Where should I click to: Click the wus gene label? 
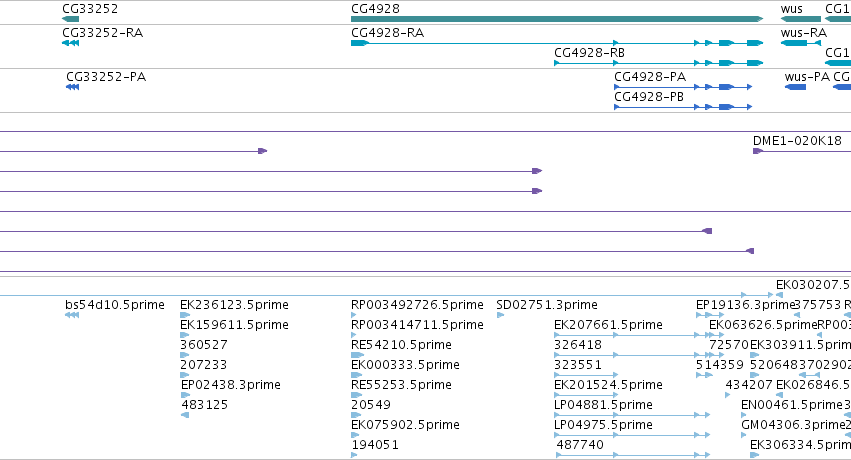tap(791, 9)
